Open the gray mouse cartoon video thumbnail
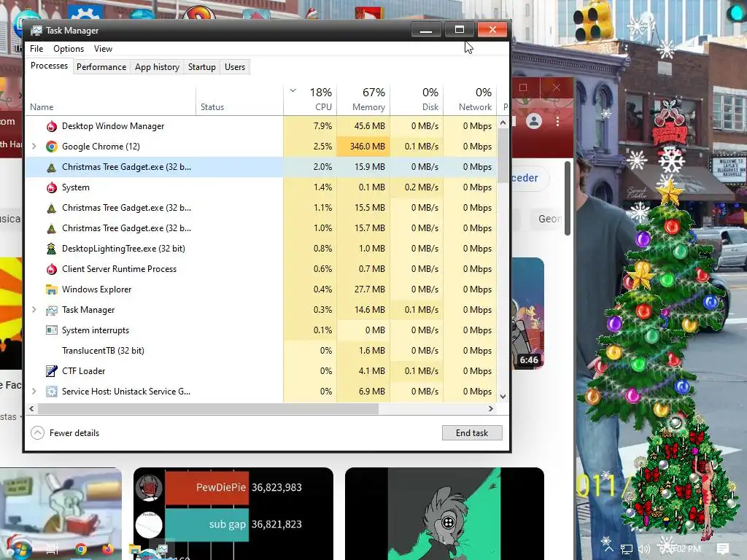 pyautogui.click(x=444, y=513)
